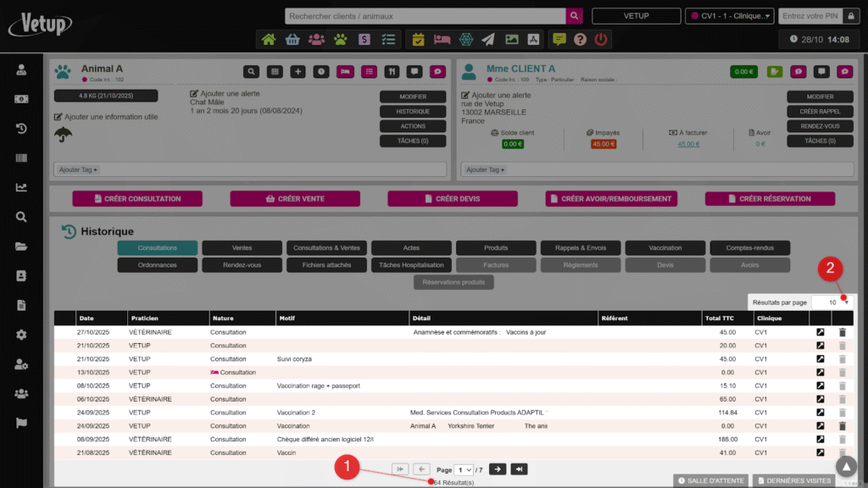Select the Vaccination history tab
The height and width of the screenshot is (488, 868).
[x=665, y=248]
